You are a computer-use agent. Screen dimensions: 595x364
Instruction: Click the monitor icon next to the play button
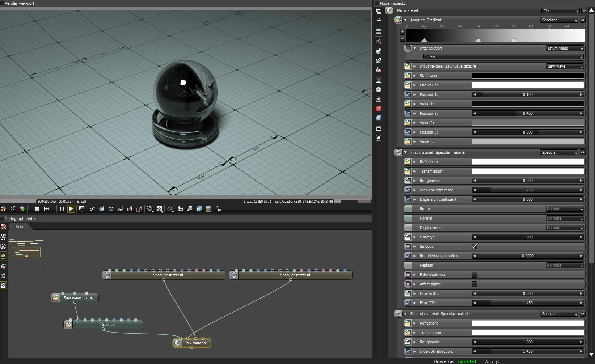click(82, 209)
